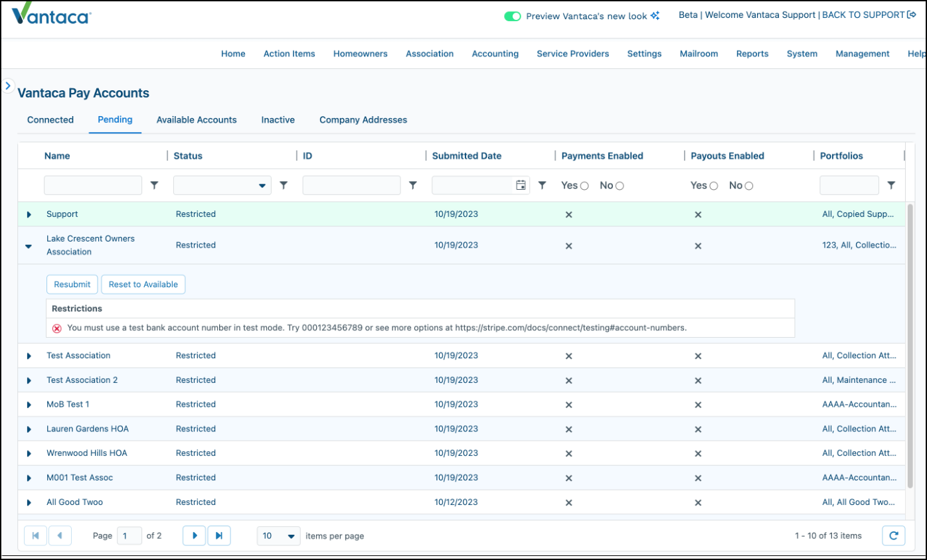Click the Submitted Date filter icon
The width and height of the screenshot is (927, 560).
pyautogui.click(x=542, y=186)
